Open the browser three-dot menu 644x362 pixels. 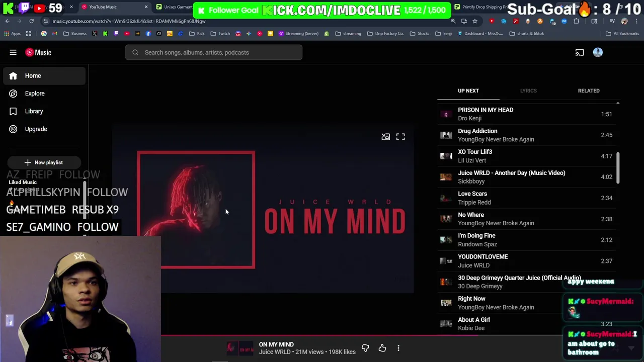pyautogui.click(x=635, y=21)
